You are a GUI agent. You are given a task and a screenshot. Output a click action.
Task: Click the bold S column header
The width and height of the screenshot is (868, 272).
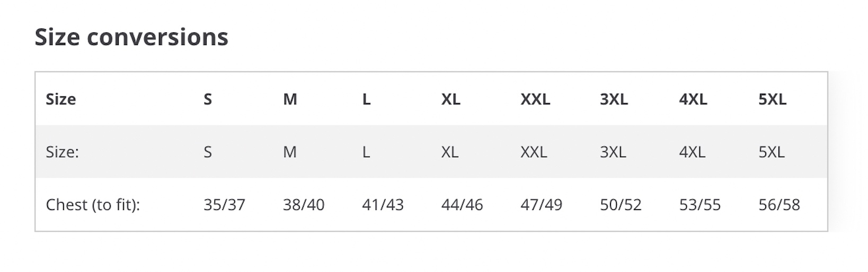208,99
